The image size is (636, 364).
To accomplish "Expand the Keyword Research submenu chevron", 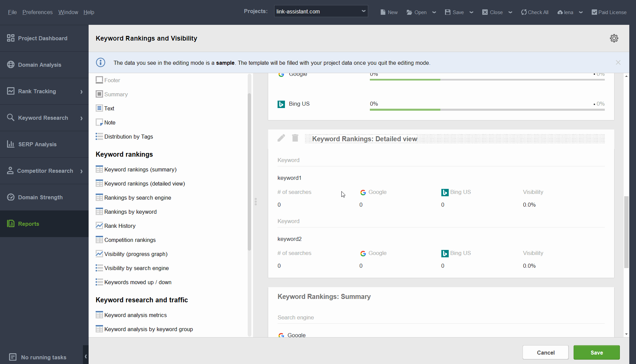I will point(81,118).
